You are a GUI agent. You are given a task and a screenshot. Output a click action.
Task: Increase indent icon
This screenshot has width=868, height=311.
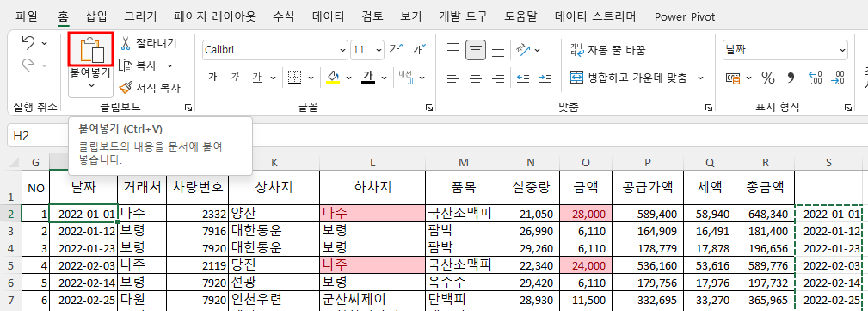(x=545, y=77)
